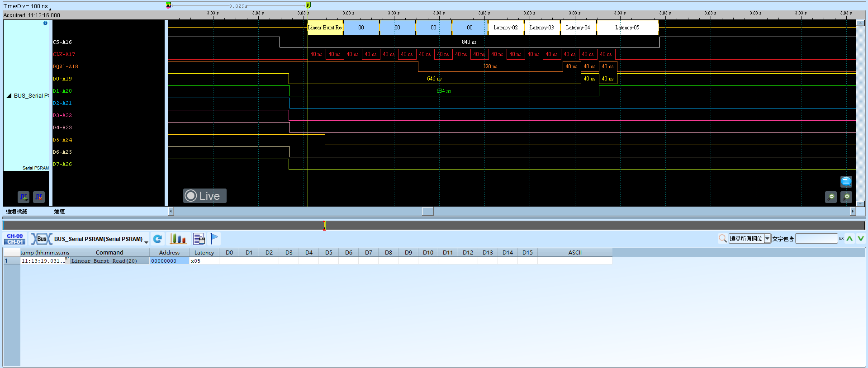Jump to next search result arrow
The image size is (868, 368).
pos(861,238)
